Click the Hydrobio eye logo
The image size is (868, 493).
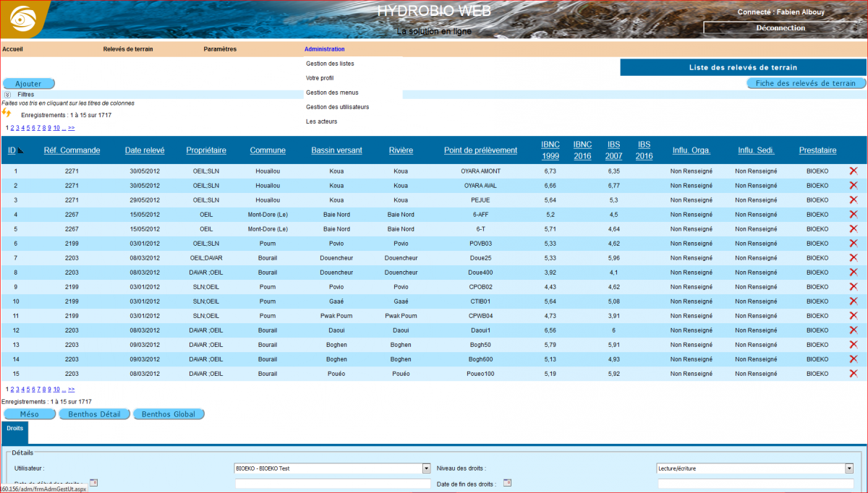(24, 19)
